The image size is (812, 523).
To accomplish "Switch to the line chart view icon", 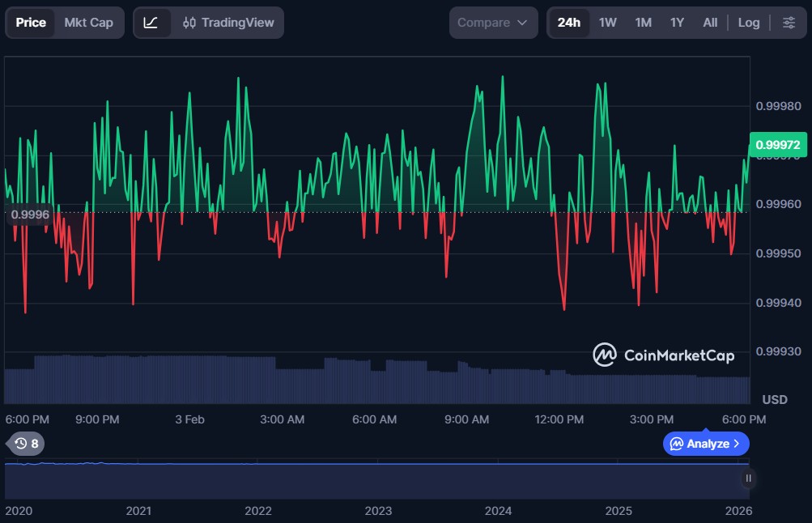I will point(151,23).
